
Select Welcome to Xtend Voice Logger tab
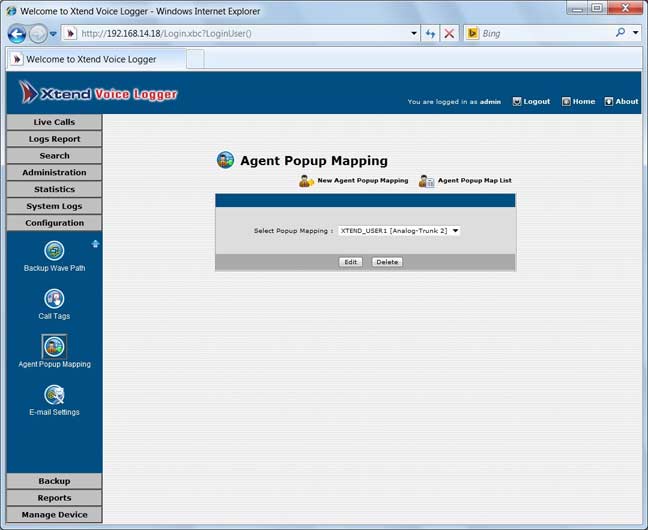coord(96,59)
